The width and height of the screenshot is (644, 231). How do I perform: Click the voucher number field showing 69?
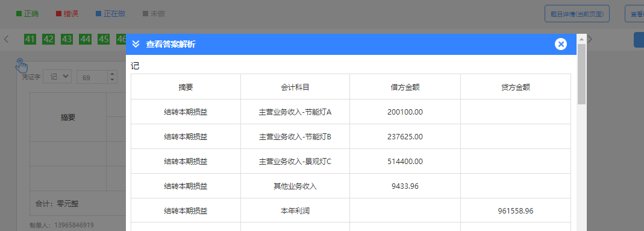click(x=92, y=77)
